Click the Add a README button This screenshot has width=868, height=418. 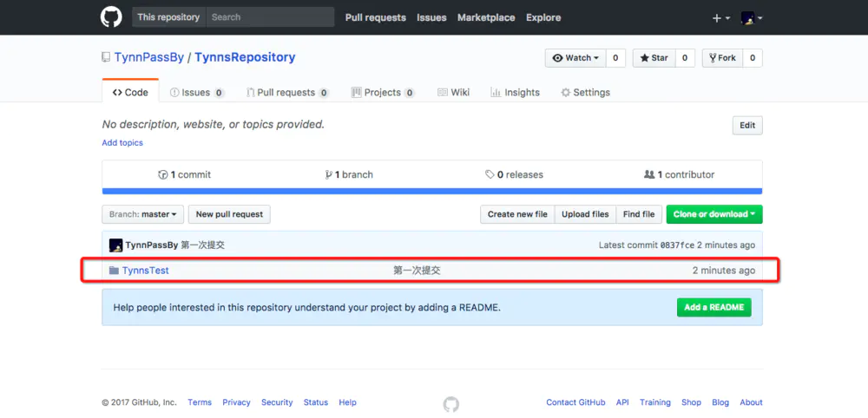[x=714, y=307]
